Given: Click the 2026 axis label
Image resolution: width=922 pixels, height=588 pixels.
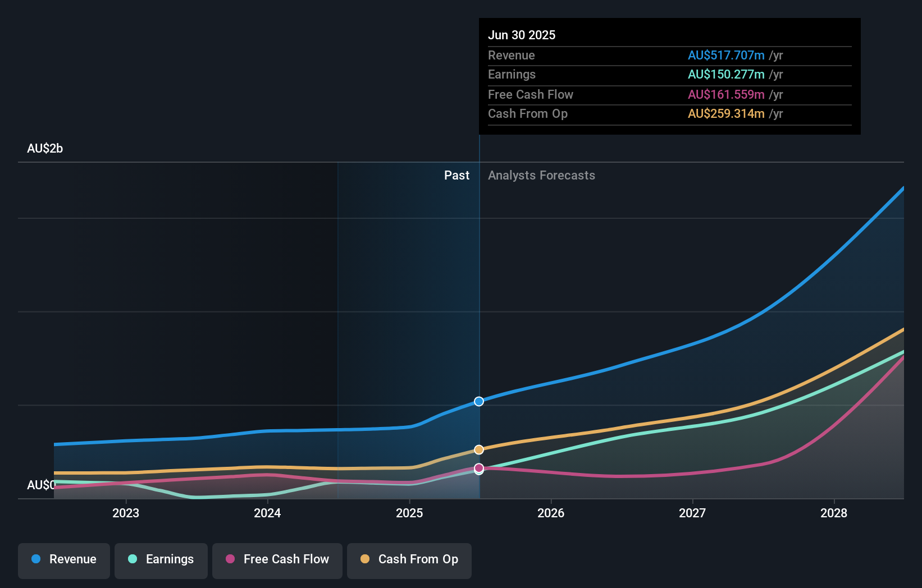Looking at the screenshot, I should coord(551,513).
